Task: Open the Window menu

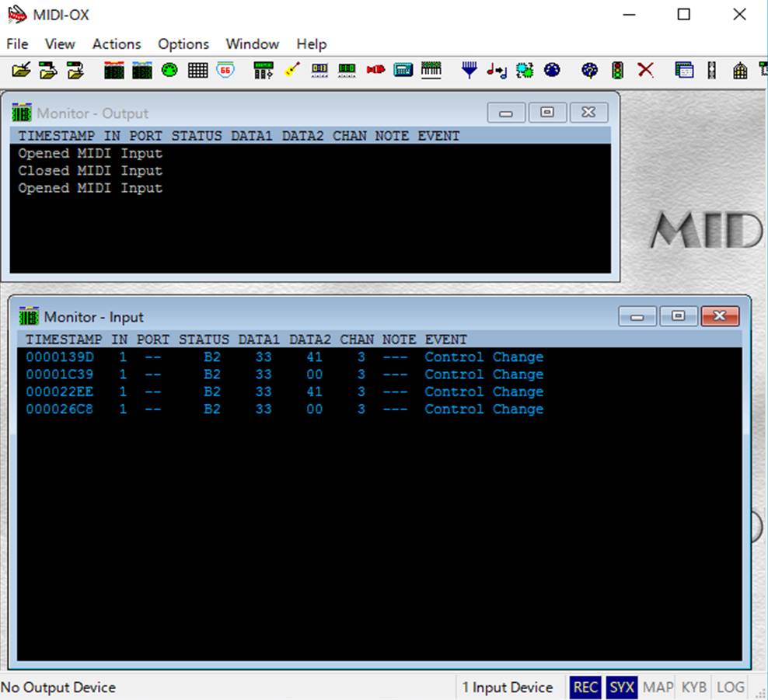Action: tap(253, 44)
